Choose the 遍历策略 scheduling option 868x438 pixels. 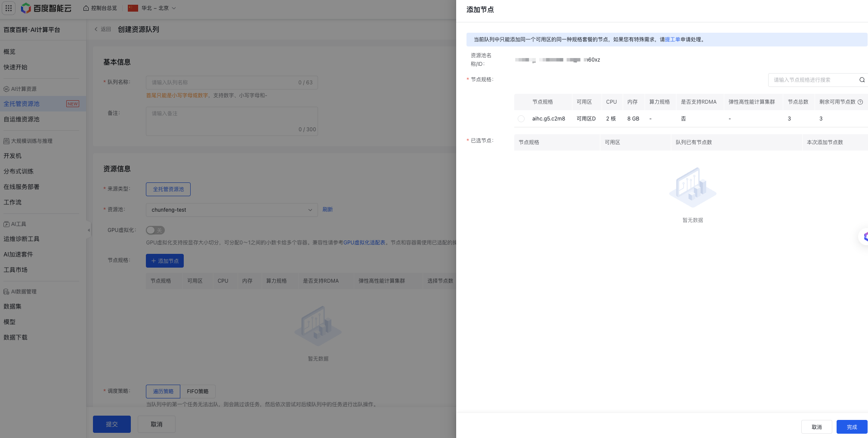pyautogui.click(x=163, y=392)
